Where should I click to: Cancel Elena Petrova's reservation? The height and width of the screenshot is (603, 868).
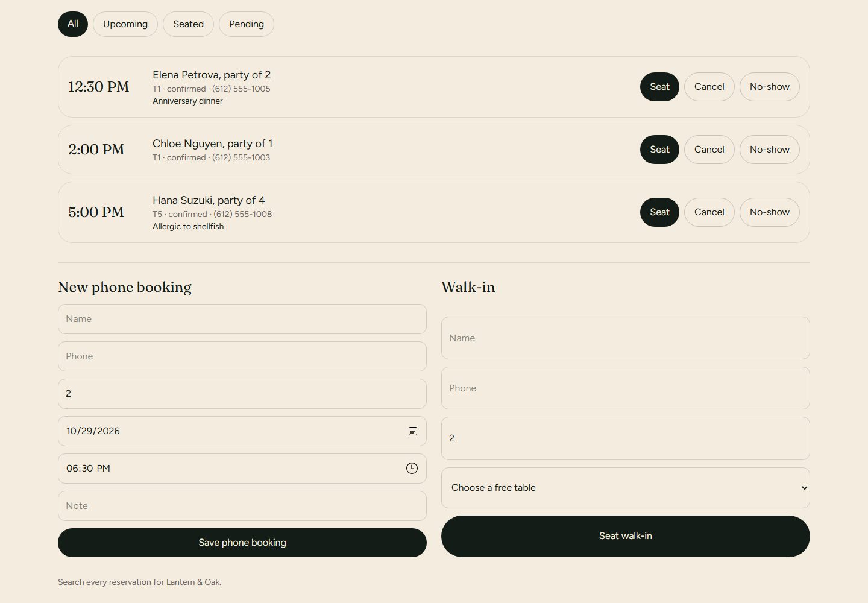click(709, 87)
